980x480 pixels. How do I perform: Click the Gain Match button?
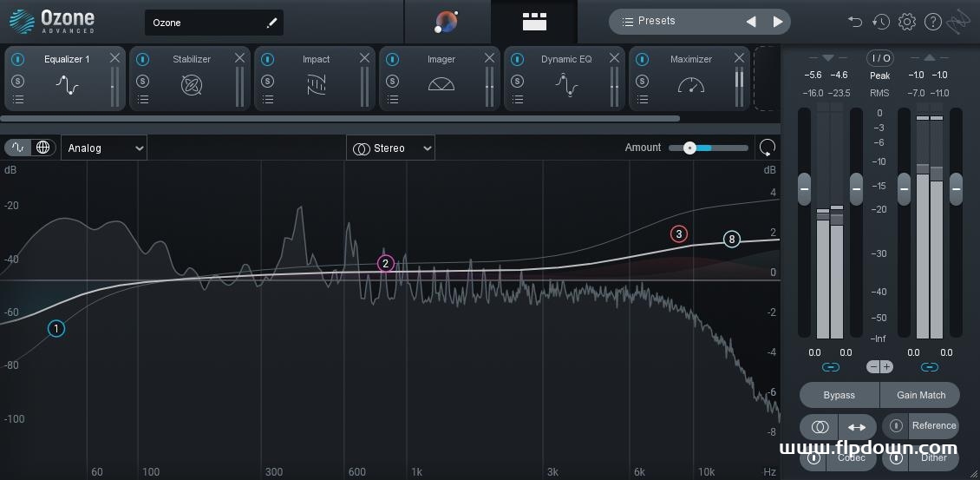click(x=921, y=395)
